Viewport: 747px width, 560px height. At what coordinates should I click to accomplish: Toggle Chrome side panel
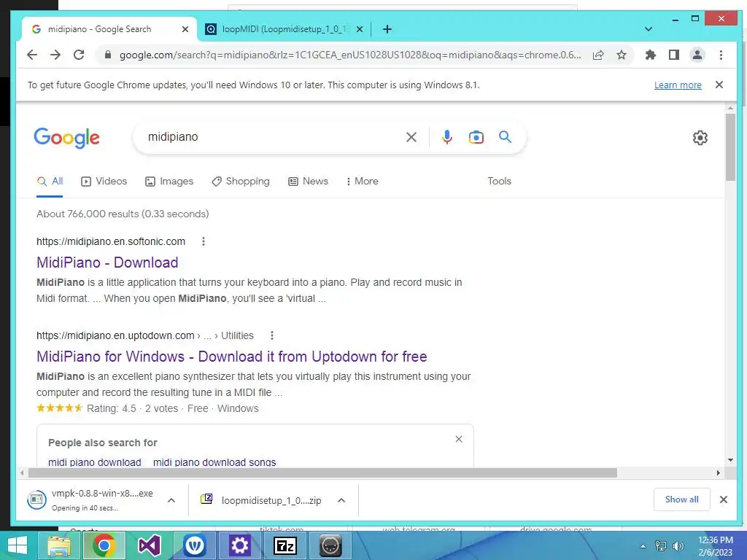673,55
